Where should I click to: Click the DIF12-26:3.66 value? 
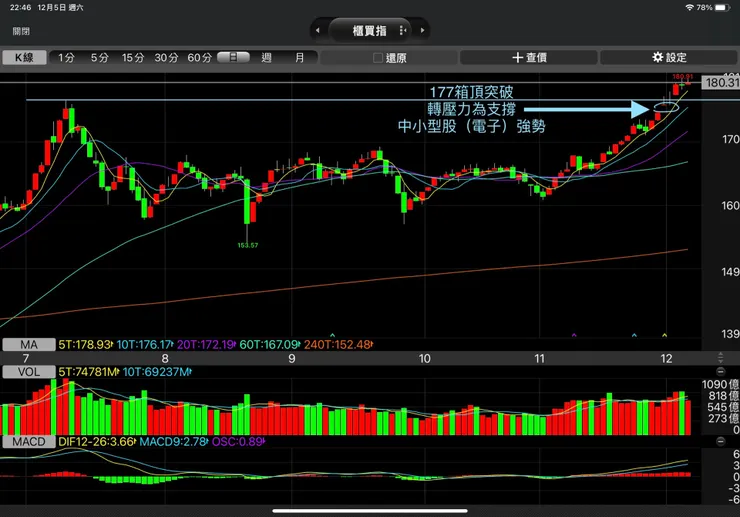click(x=97, y=442)
